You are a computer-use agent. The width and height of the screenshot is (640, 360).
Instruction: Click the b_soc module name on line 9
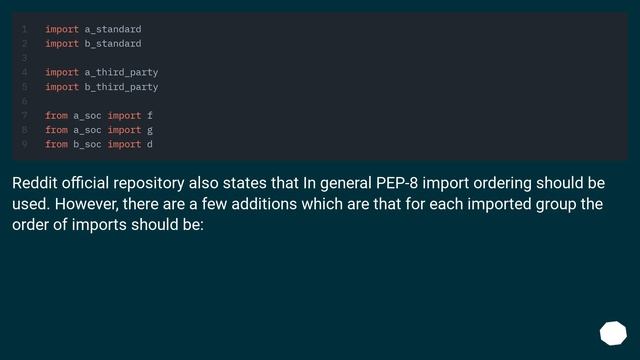point(87,144)
